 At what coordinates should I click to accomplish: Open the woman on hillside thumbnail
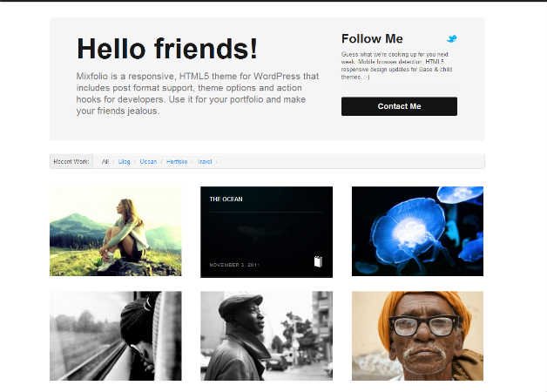[116, 231]
